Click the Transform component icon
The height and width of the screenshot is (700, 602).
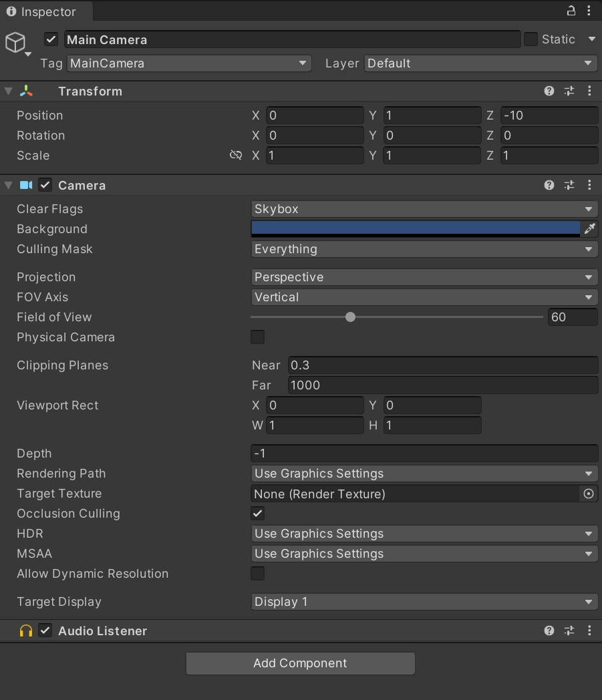click(x=25, y=91)
